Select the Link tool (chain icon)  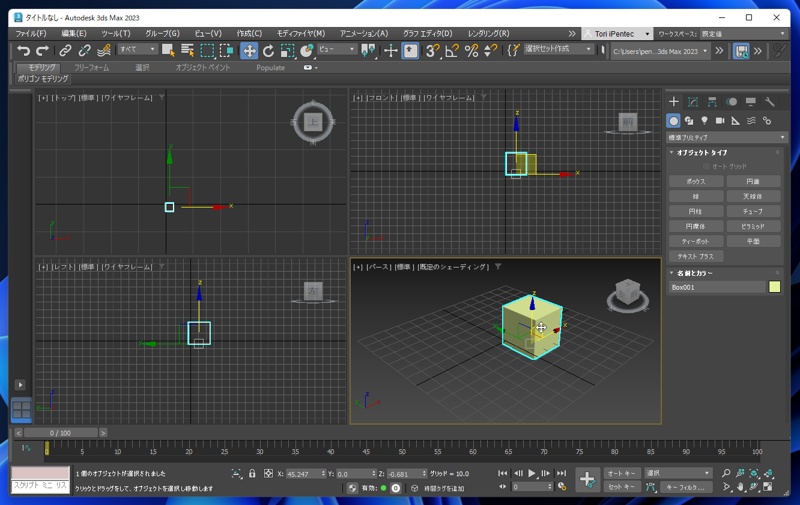click(65, 50)
